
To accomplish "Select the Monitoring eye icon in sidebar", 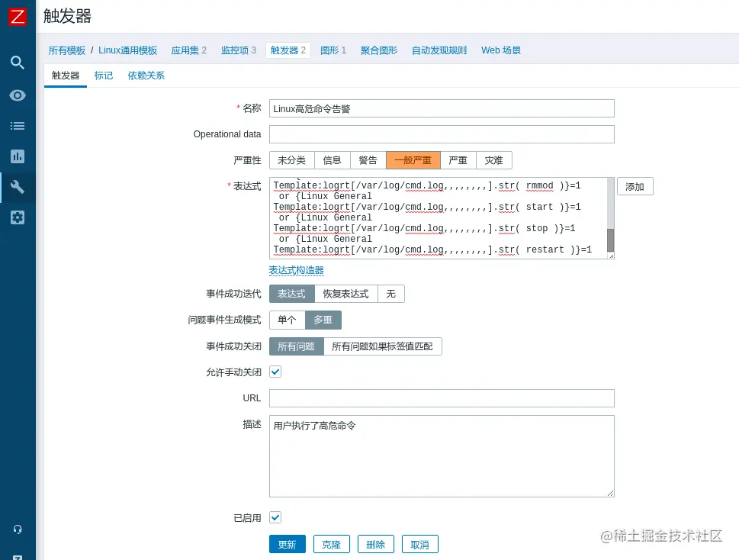I will click(x=17, y=95).
